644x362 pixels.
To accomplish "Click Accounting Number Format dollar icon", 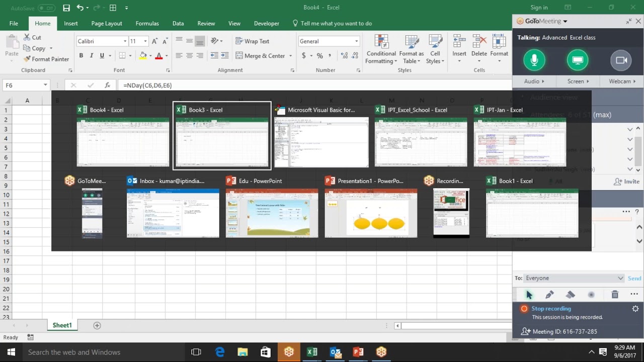I will pyautogui.click(x=303, y=56).
